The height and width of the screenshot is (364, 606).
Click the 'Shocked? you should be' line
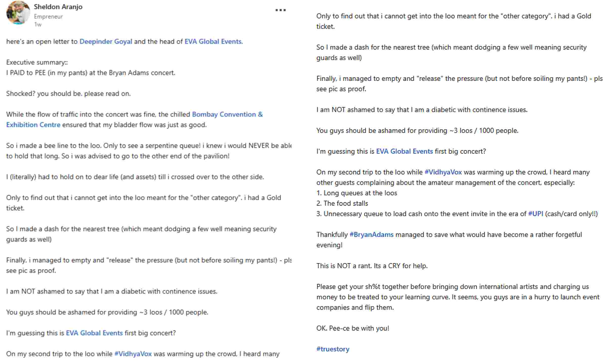[x=68, y=94]
